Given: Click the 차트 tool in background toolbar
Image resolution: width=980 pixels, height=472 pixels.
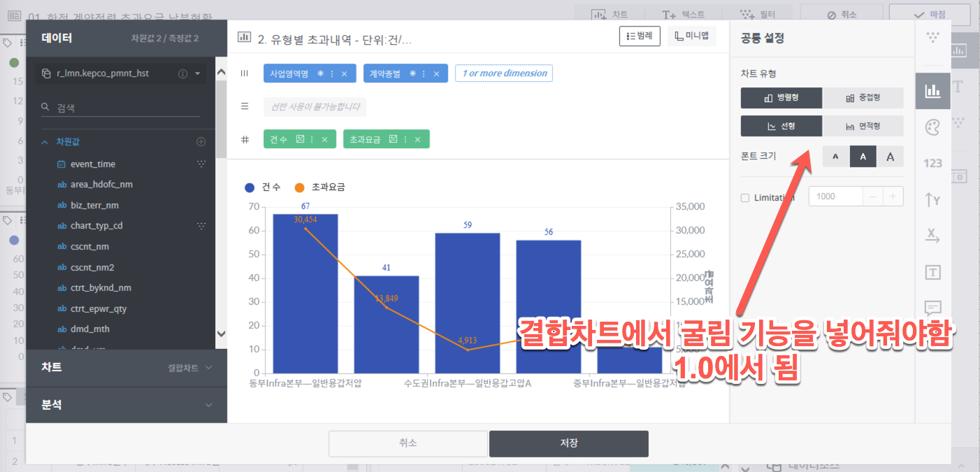Looking at the screenshot, I should 610,15.
